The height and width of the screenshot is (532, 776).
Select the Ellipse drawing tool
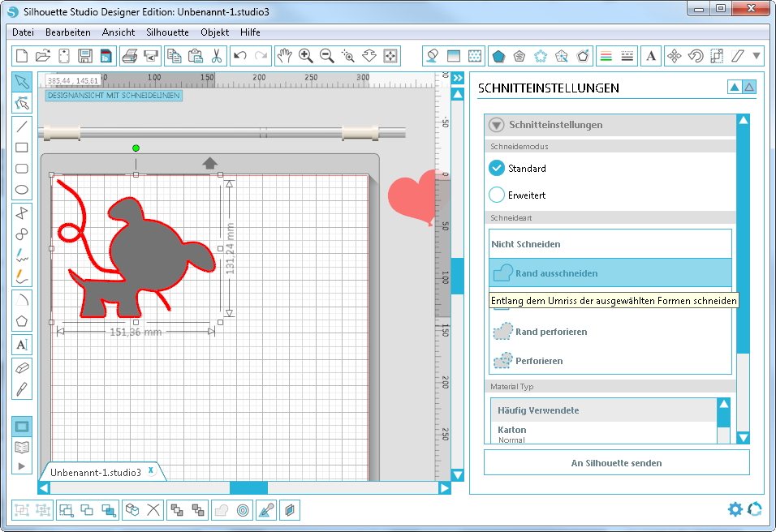point(22,191)
